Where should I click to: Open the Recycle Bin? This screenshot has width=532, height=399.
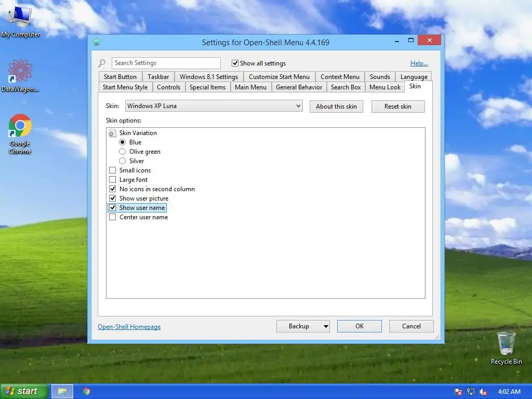pyautogui.click(x=506, y=348)
